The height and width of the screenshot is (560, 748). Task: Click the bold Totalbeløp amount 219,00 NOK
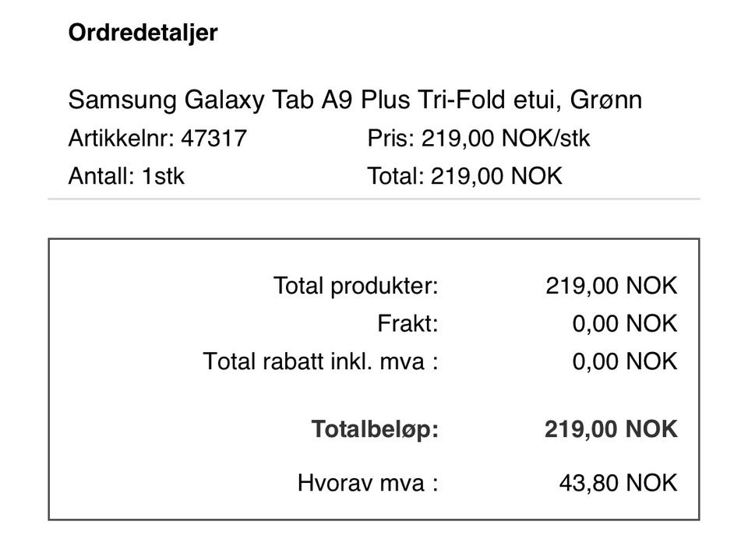pyautogui.click(x=611, y=429)
